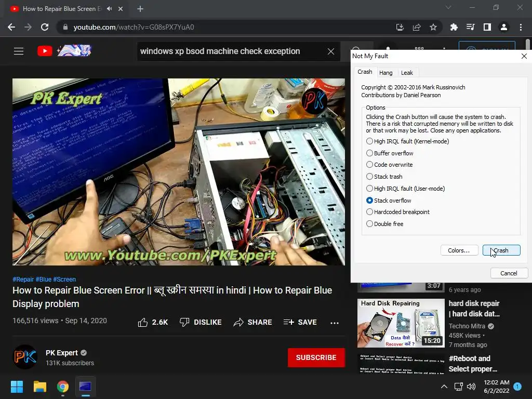Screen dimensions: 532x399
Task: Click the browser back arrow
Action: (x=11, y=27)
